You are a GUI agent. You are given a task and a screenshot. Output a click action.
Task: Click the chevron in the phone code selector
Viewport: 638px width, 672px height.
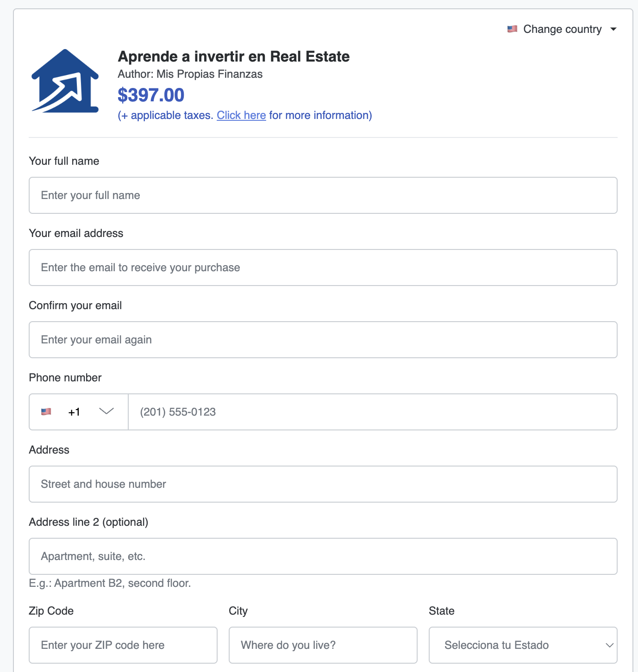click(x=106, y=411)
